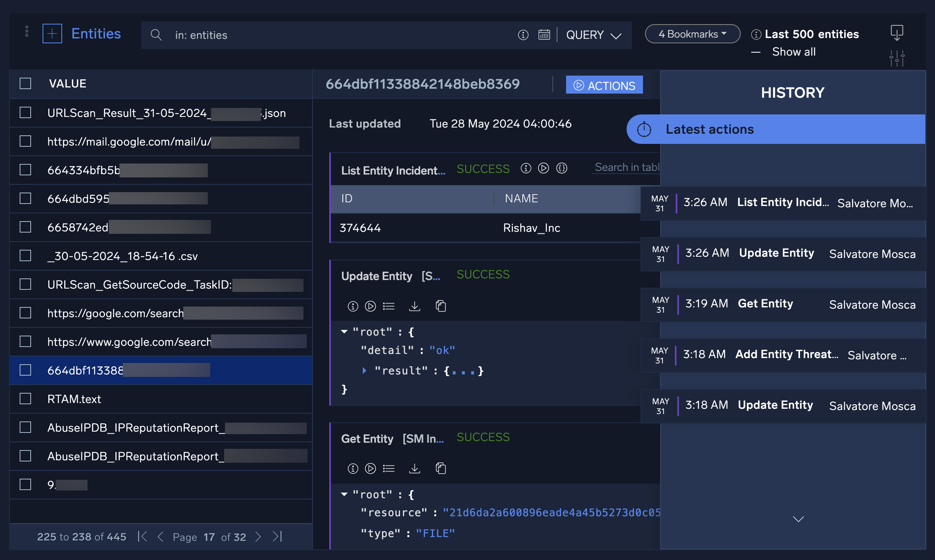This screenshot has width=935, height=560.
Task: Click the rerun play icon for Update Entity
Action: click(371, 306)
